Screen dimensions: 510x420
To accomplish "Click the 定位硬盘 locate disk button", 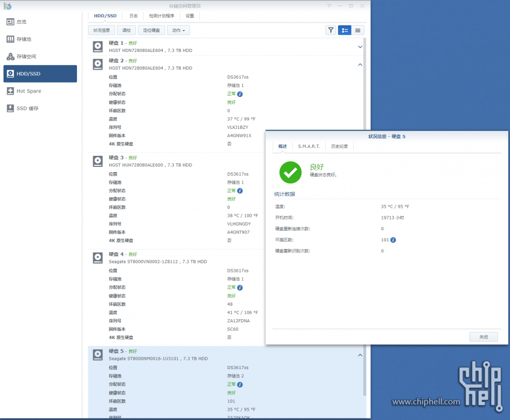I will pos(151,30).
